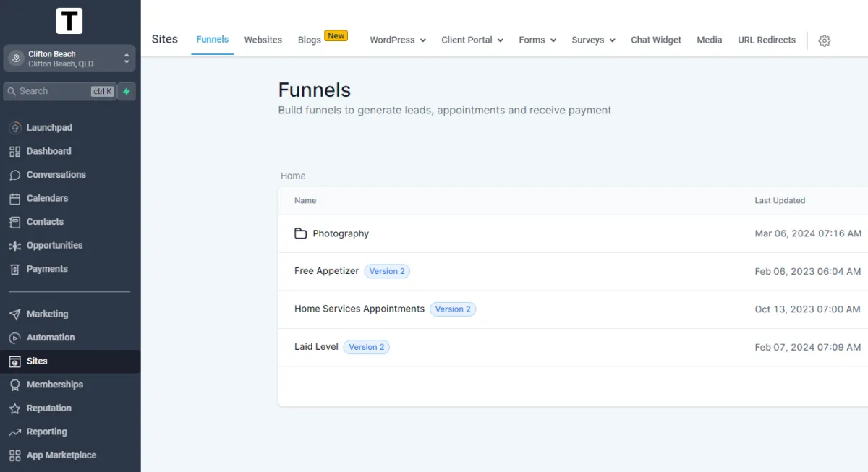The width and height of the screenshot is (868, 472).
Task: Click the New badge beside Blogs
Action: (336, 35)
